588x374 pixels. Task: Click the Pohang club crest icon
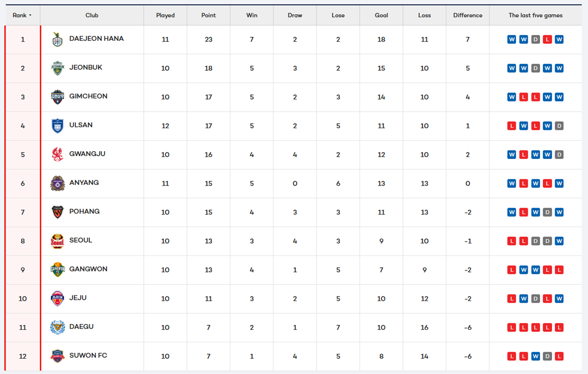pos(57,212)
